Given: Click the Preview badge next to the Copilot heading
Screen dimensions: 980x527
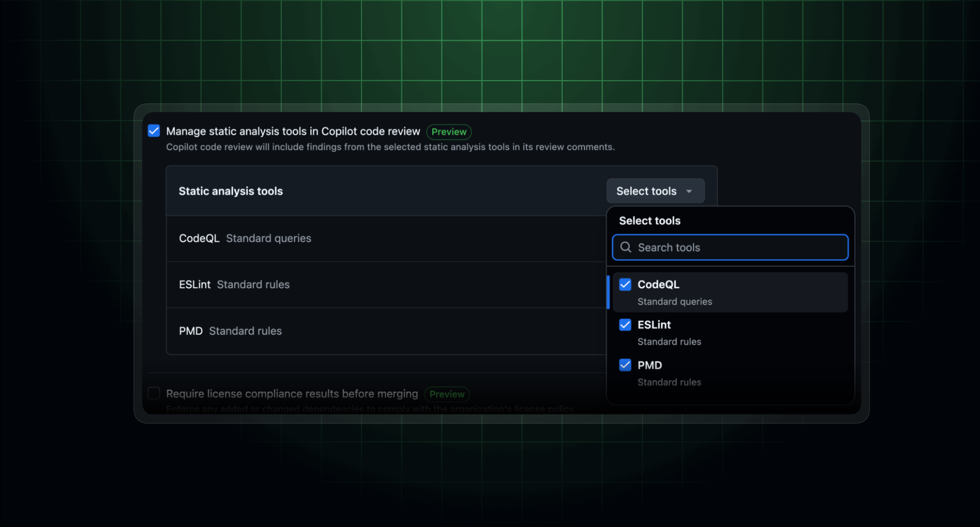Looking at the screenshot, I should 449,131.
